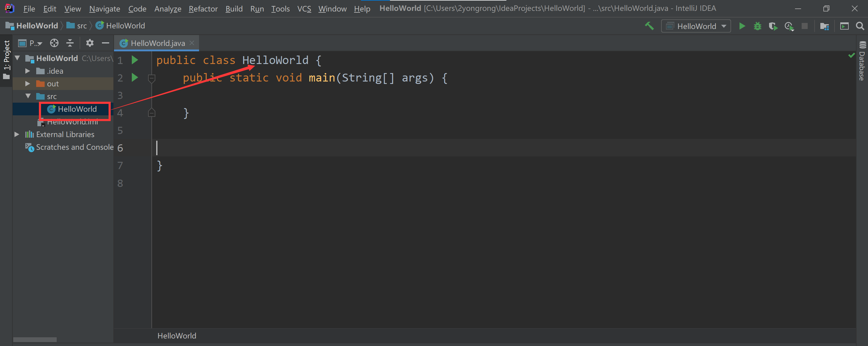868x346 pixels.
Task: Click the gutter run icon on line 1
Action: pos(135,60)
